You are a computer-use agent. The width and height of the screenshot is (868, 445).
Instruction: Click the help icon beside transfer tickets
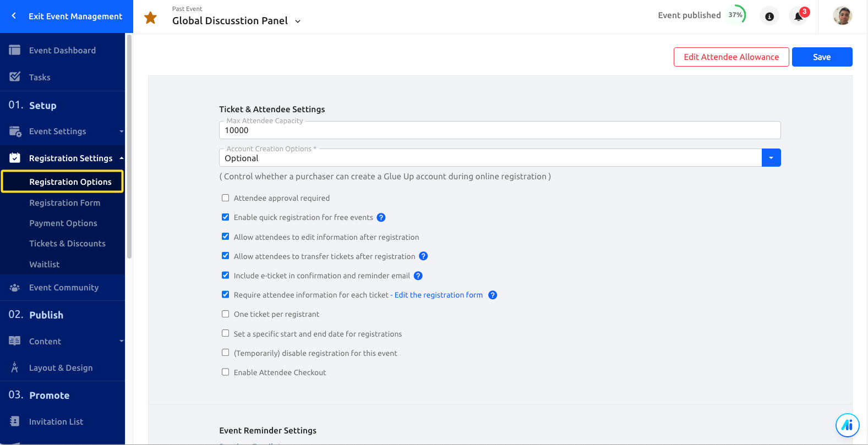point(423,256)
